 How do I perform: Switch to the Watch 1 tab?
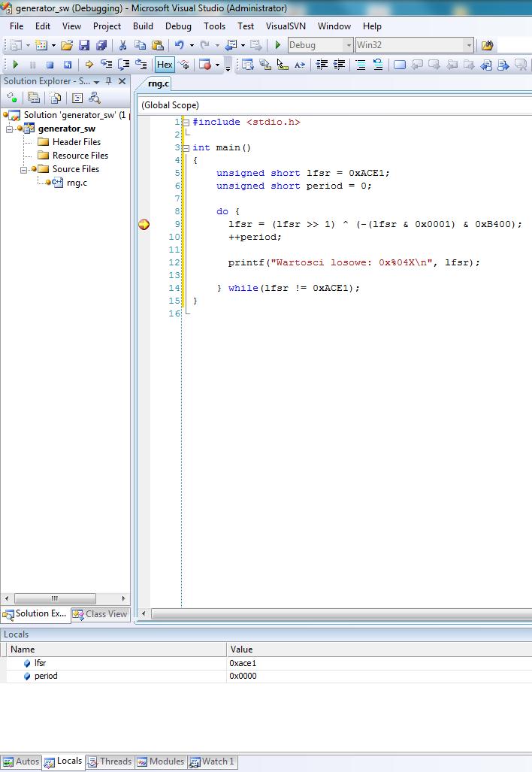(x=212, y=761)
